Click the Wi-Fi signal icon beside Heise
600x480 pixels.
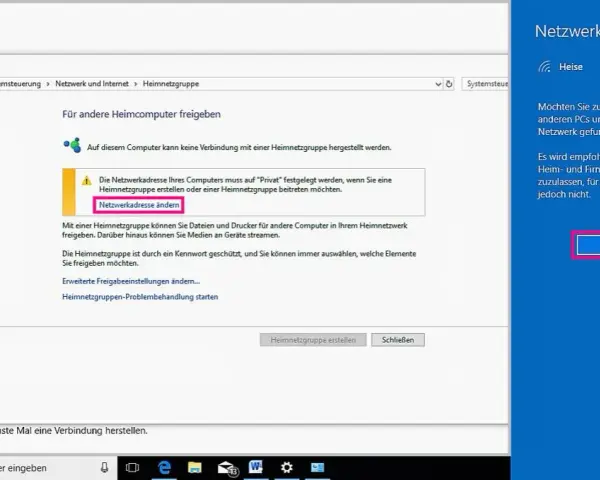point(545,67)
